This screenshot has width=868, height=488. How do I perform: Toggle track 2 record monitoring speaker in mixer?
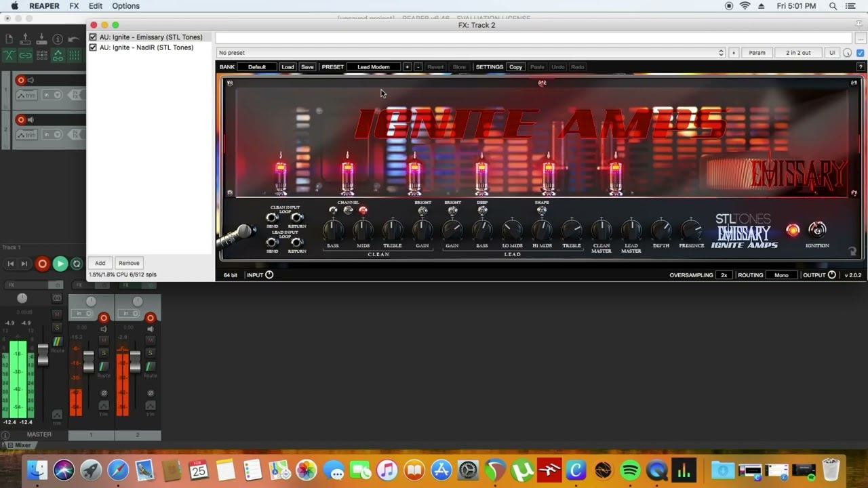tap(151, 329)
